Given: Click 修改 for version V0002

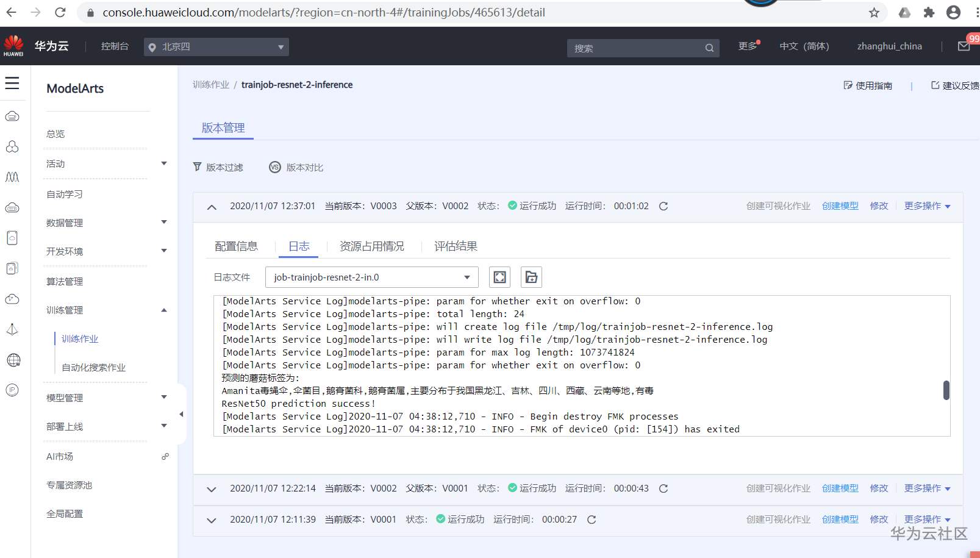Looking at the screenshot, I should tap(879, 488).
